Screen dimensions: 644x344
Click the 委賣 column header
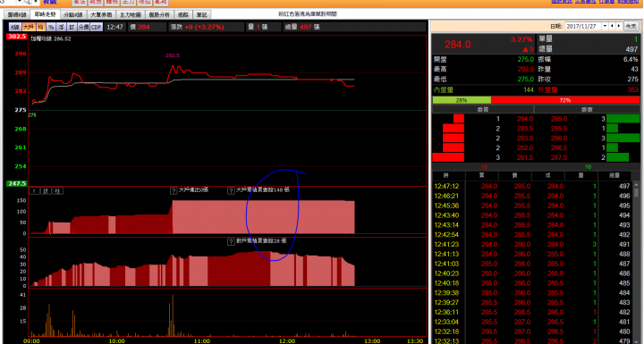pos(587,110)
